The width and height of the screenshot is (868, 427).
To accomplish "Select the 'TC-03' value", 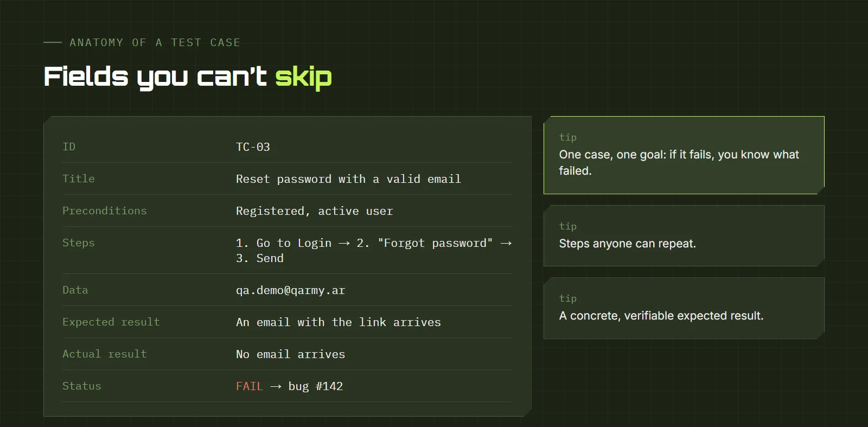I will 253,147.
